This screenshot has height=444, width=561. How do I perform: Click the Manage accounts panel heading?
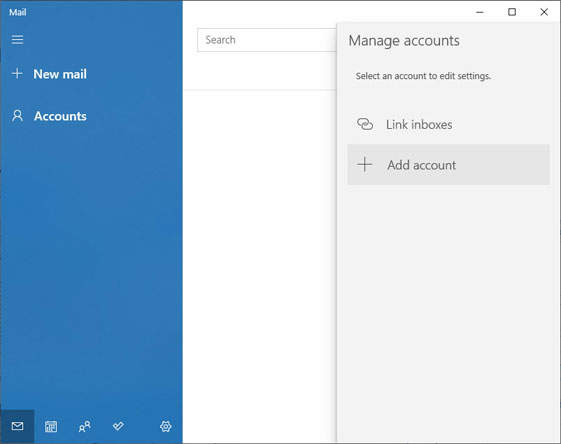coord(404,41)
